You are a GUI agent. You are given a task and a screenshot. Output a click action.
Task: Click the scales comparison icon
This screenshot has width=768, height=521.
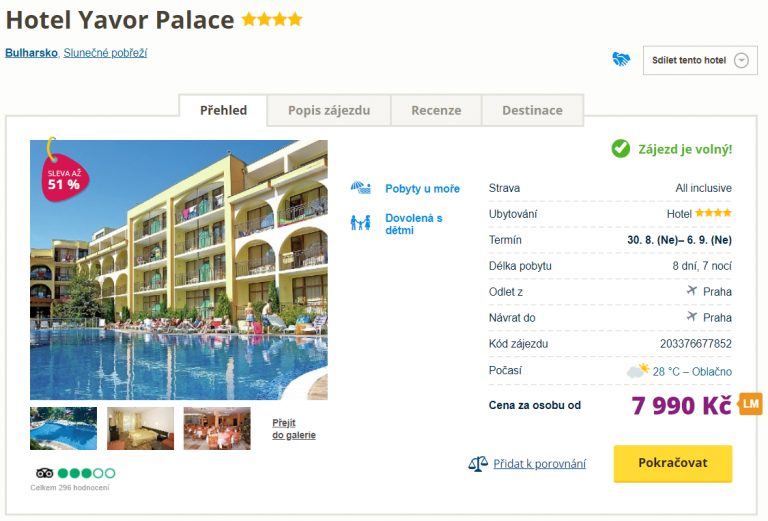[x=478, y=464]
